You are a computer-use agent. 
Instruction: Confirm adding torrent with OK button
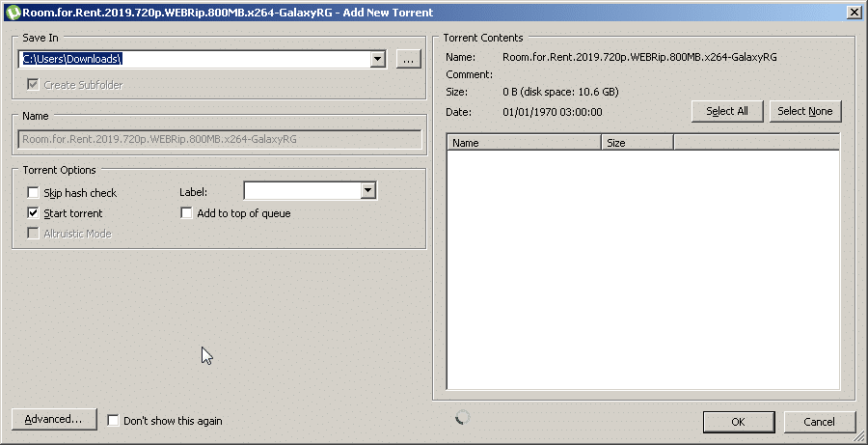739,422
